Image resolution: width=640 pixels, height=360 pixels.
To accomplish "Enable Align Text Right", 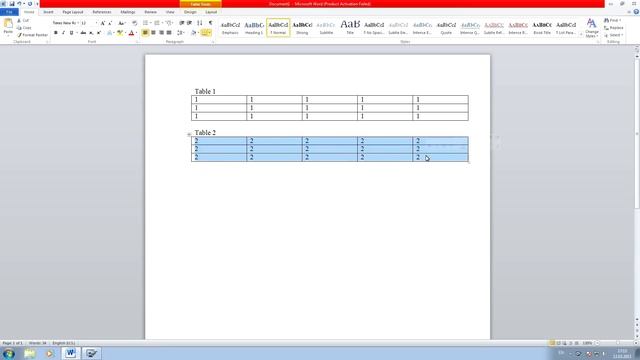I will pyautogui.click(x=161, y=33).
